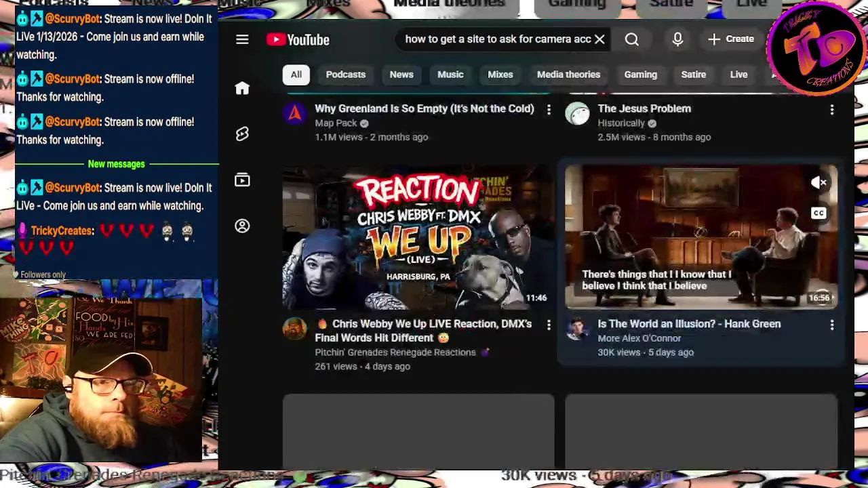The width and height of the screenshot is (868, 488).
Task: Click '1.1M views - 2 months ago' text
Action: [371, 137]
